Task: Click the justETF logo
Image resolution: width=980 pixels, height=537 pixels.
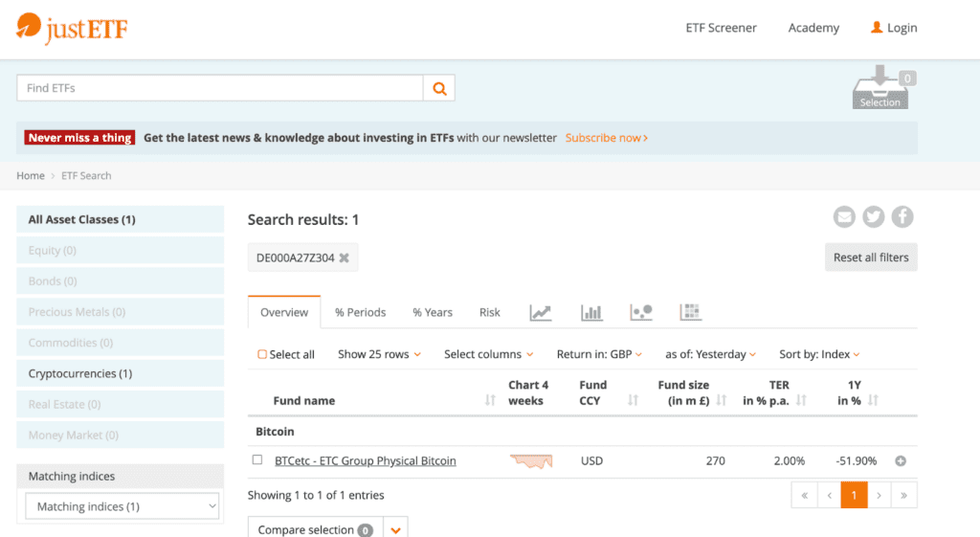Action: 71,28
